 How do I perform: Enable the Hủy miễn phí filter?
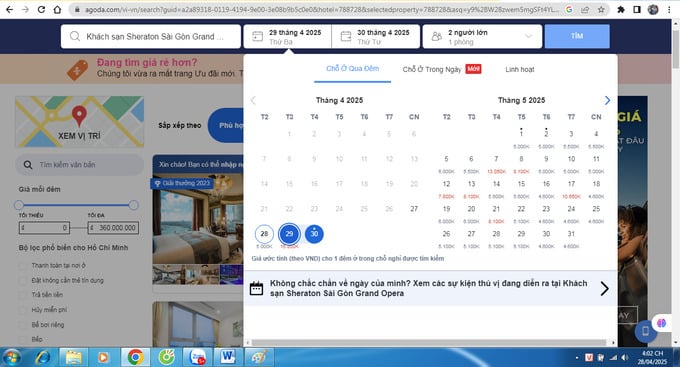coord(23,310)
